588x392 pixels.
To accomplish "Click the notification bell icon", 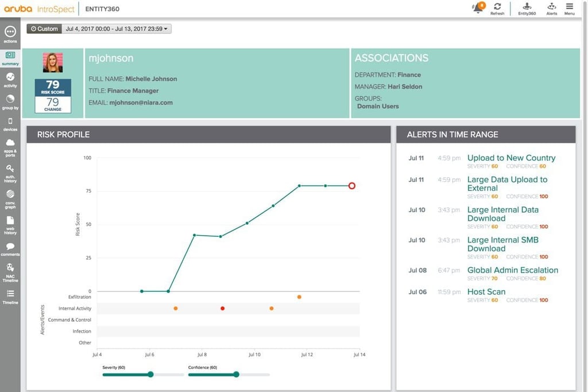I will click(x=478, y=7).
